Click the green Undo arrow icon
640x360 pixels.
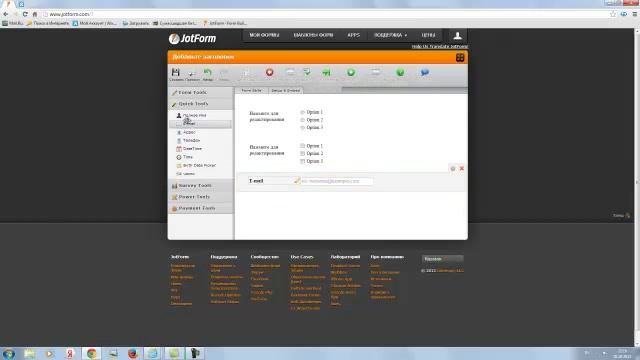click(x=208, y=73)
